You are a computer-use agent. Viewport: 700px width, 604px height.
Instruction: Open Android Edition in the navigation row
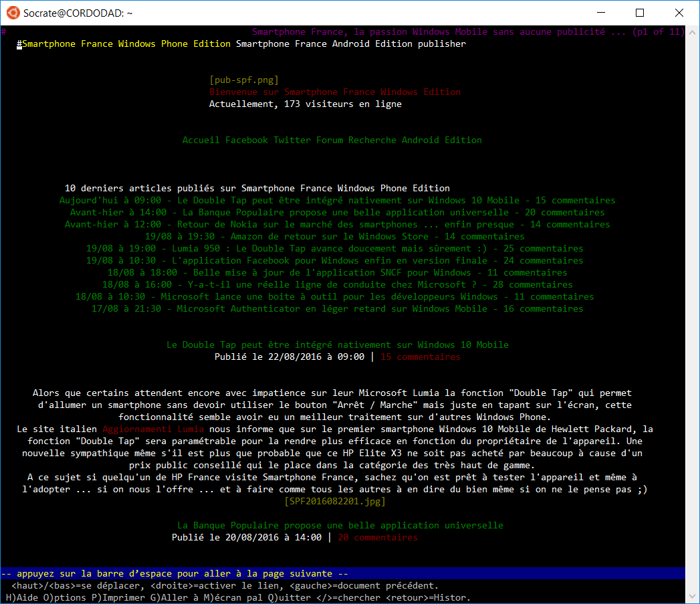pos(442,140)
